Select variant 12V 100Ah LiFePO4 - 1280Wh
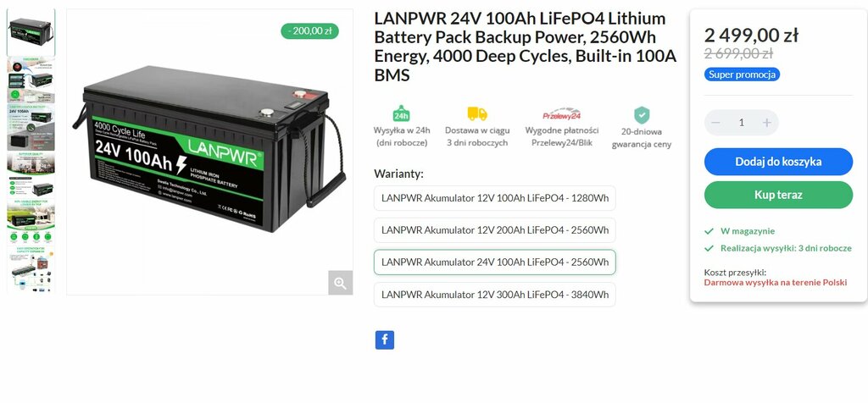Screen dimensions: 868x403 coord(495,198)
